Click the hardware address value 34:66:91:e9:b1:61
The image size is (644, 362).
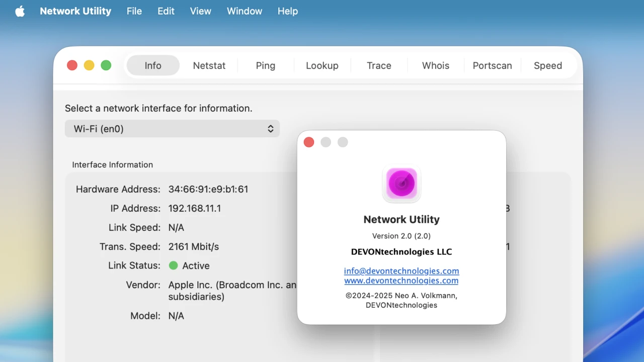208,190
